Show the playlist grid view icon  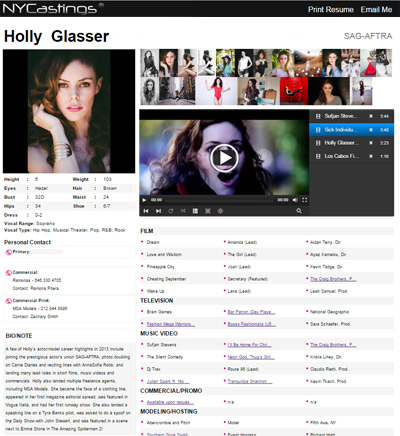(x=195, y=211)
